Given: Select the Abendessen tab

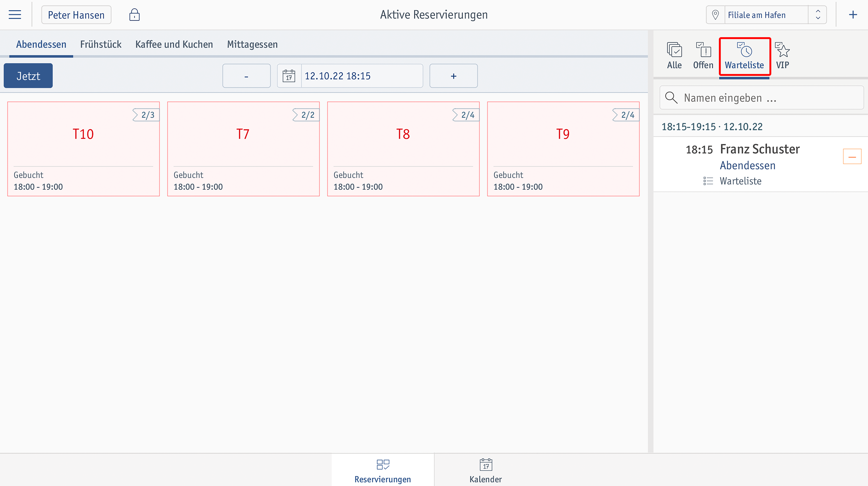Looking at the screenshot, I should point(41,44).
